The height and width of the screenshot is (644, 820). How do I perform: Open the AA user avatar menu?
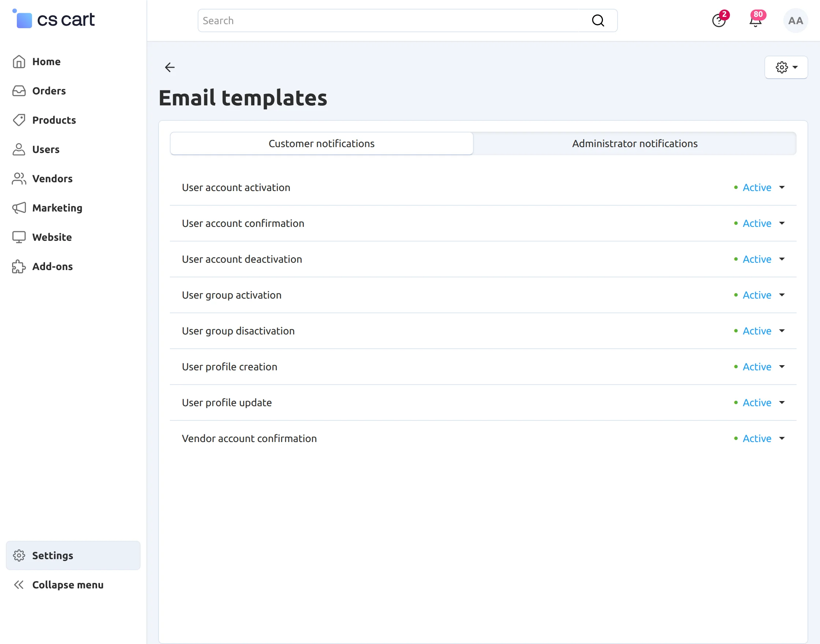point(795,20)
